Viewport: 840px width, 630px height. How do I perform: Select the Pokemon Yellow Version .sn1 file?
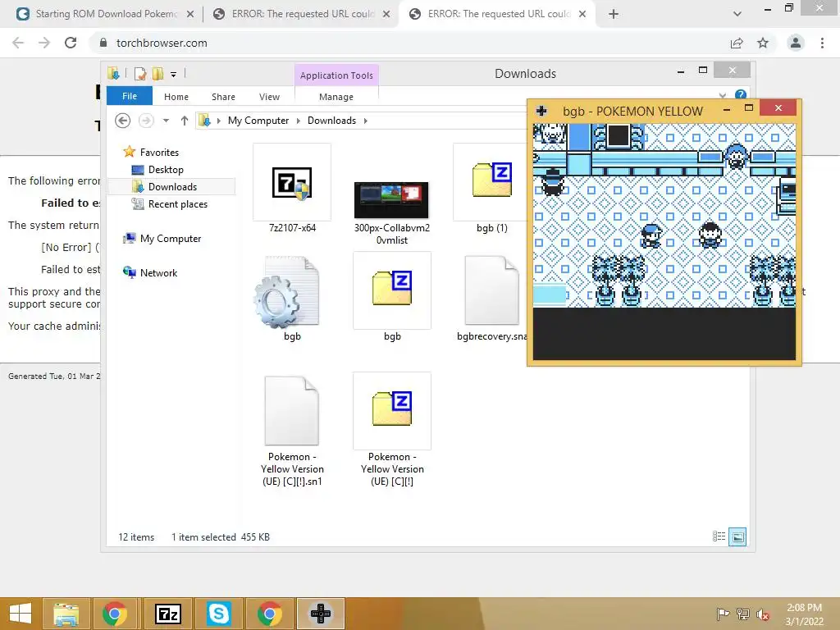[292, 431]
